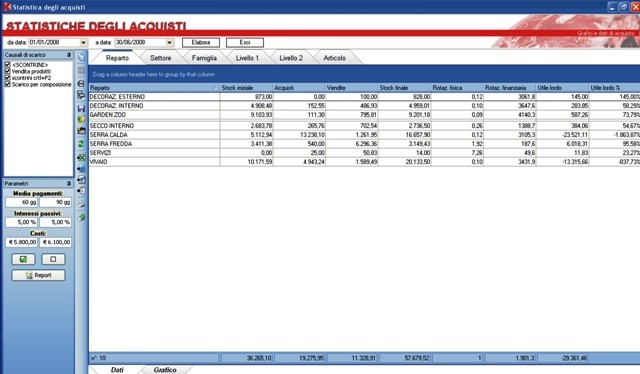Viewport: 640px width, 374px height.
Task: Click the floppy disk save icon
Action: tap(81, 108)
